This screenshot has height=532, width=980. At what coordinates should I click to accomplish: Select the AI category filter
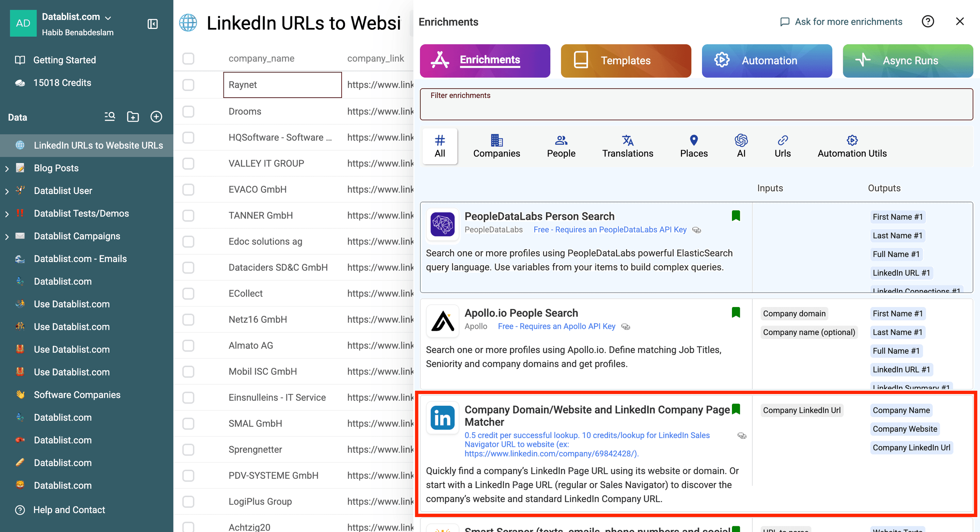[x=741, y=146]
